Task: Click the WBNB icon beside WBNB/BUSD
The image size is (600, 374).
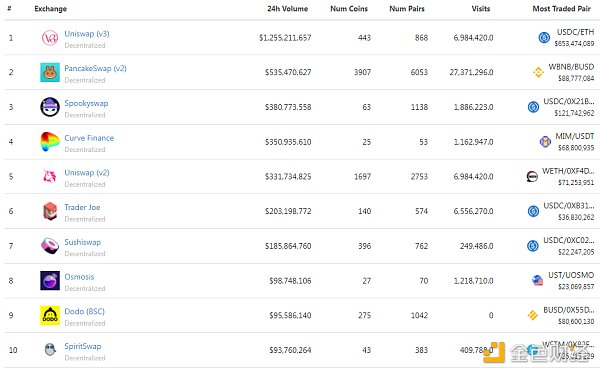Action: click(538, 72)
